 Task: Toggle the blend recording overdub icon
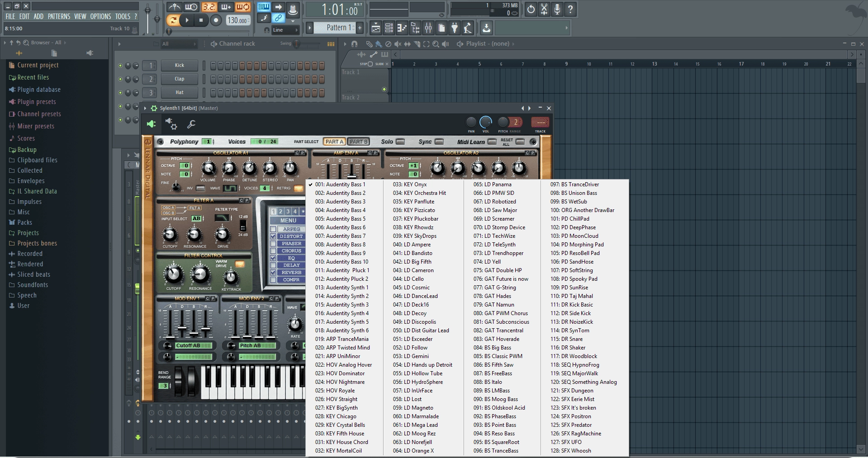(x=226, y=7)
